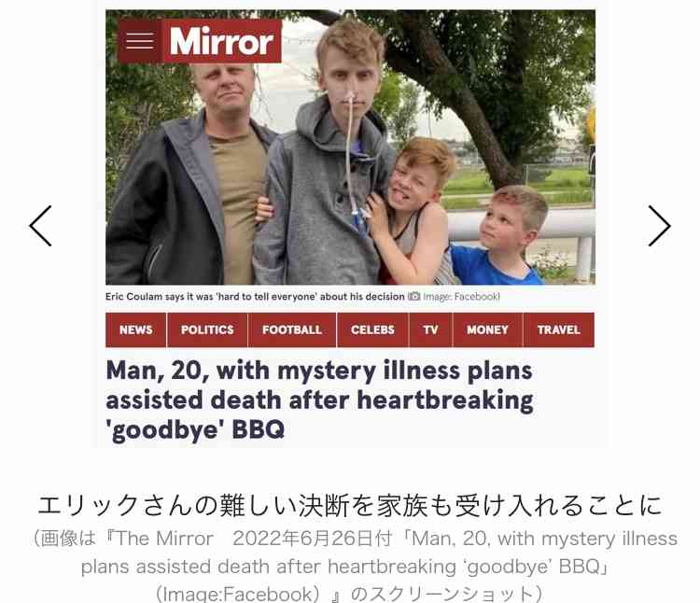Click the Eric Coulam photo caption text
Viewport: 700px width, 603px height.
pyautogui.click(x=255, y=297)
